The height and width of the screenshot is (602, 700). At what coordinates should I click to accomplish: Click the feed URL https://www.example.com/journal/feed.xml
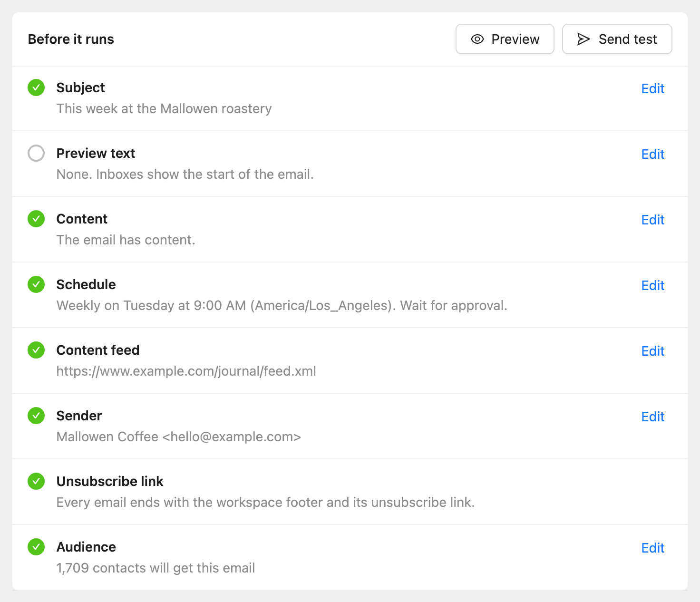click(186, 371)
